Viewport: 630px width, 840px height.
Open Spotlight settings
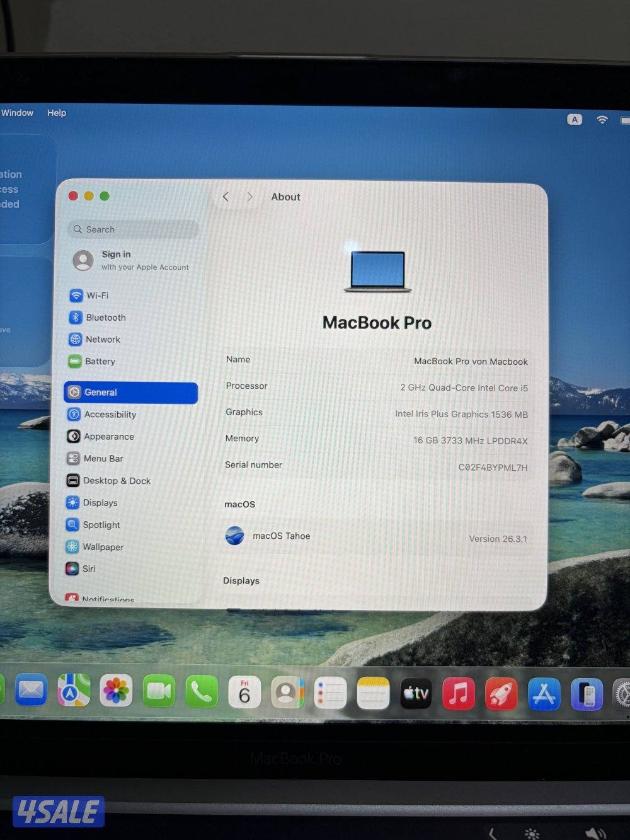[101, 525]
